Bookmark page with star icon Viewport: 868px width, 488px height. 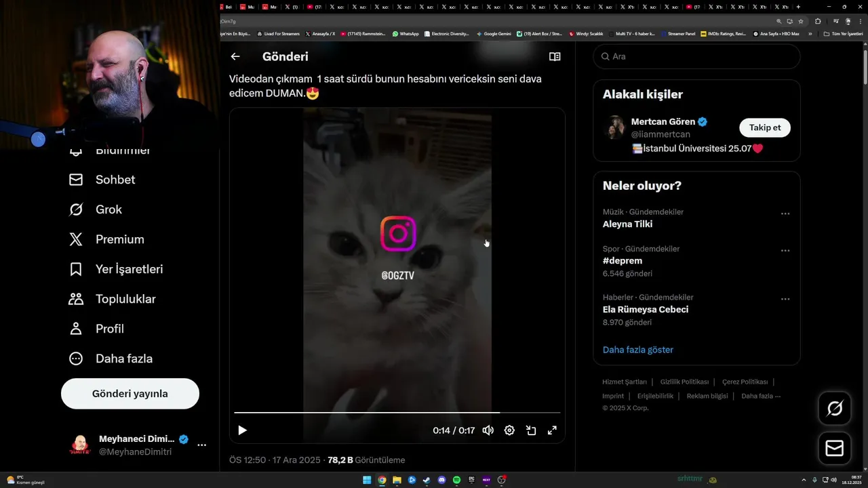(800, 21)
